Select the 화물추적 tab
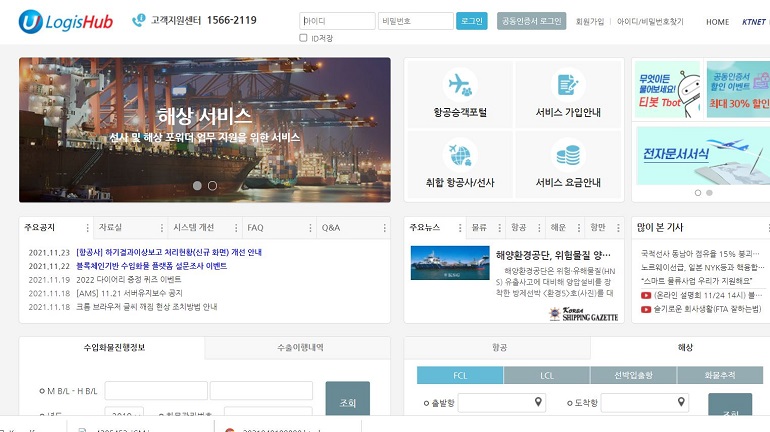770x432 pixels. 720,375
